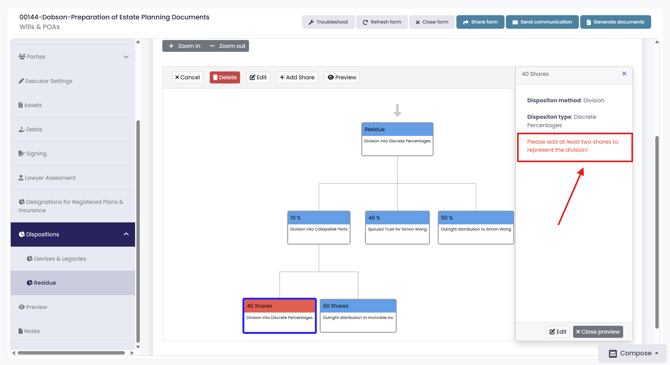Click the Executor Settings pencil icon
Screen dimensions: 670x365
[21, 81]
